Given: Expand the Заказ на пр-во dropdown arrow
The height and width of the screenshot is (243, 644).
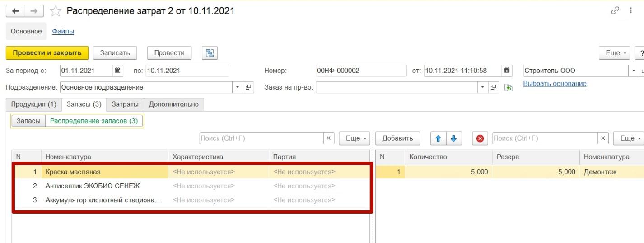Looking at the screenshot, I should click(x=483, y=87).
